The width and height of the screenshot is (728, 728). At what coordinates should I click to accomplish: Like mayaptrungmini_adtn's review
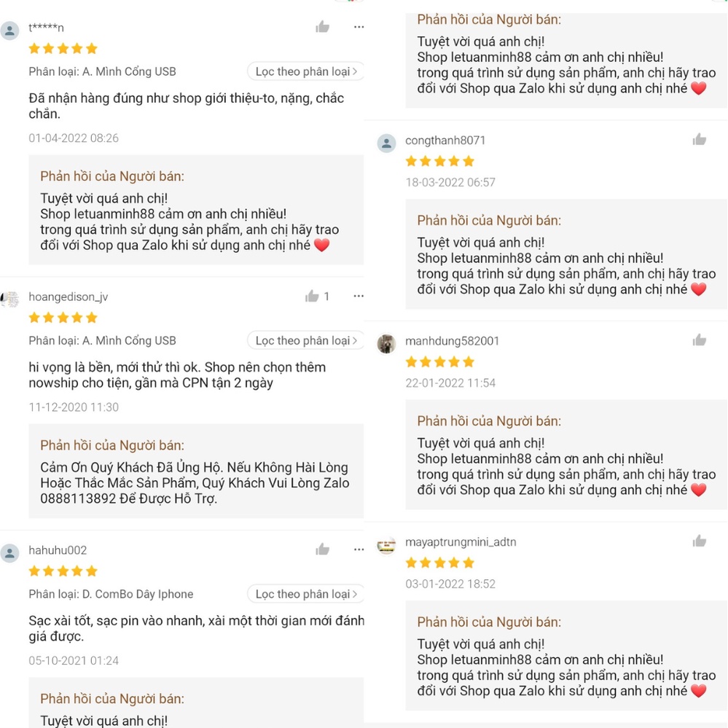[699, 541]
